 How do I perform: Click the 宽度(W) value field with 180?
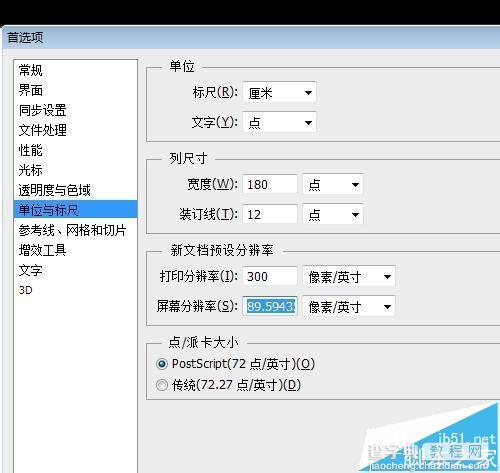point(270,184)
